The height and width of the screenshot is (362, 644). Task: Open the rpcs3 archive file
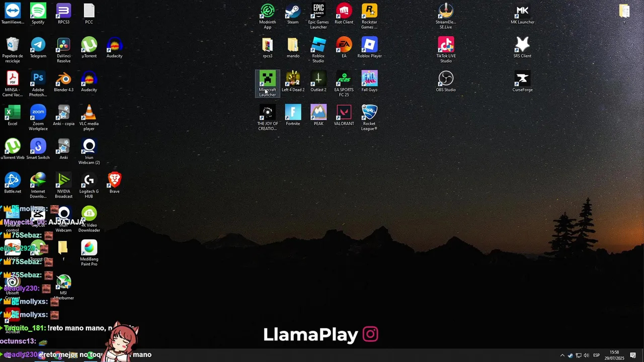[x=268, y=48]
